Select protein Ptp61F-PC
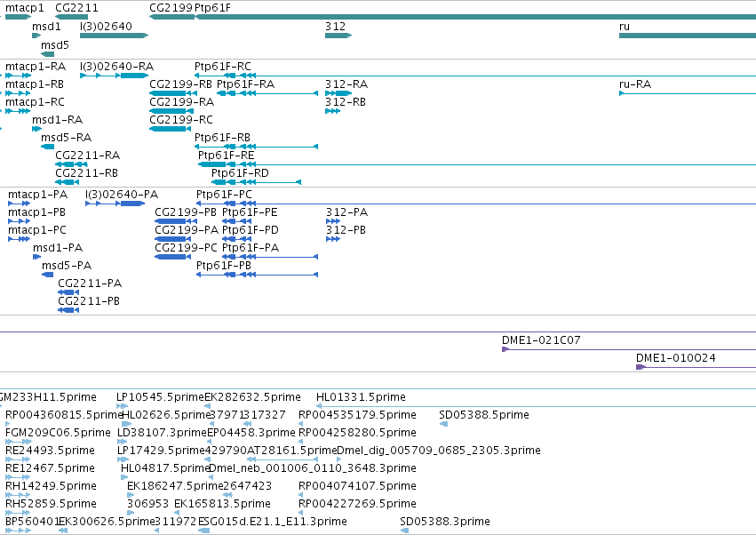Viewport: 756px width, 535px height. pyautogui.click(x=224, y=195)
